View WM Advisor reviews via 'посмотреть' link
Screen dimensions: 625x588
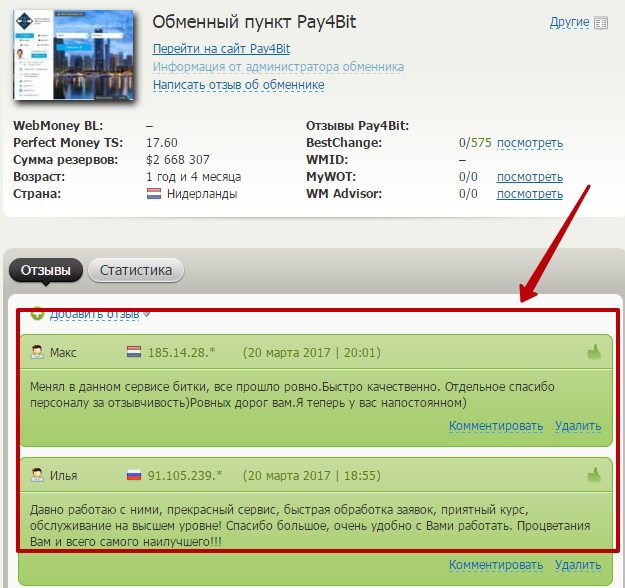pyautogui.click(x=530, y=194)
